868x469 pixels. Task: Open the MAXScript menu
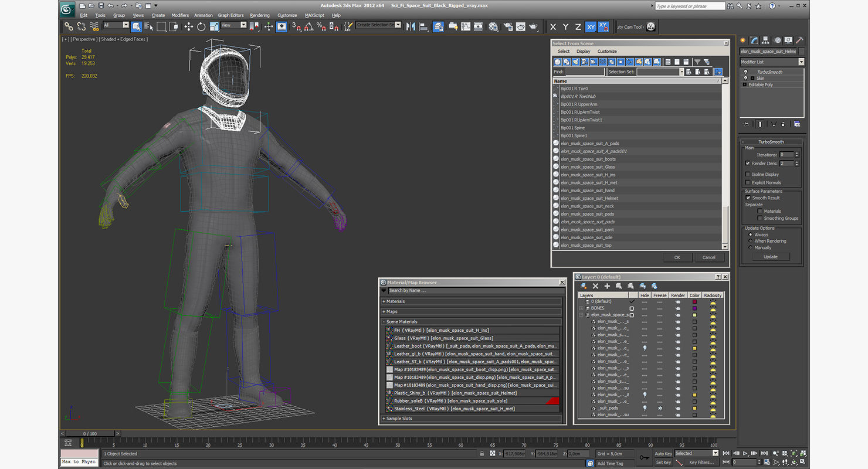click(314, 15)
